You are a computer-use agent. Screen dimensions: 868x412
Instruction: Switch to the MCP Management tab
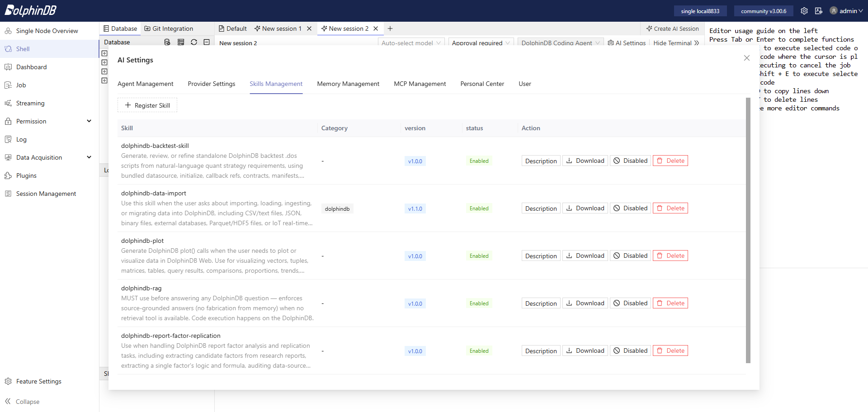pyautogui.click(x=420, y=84)
